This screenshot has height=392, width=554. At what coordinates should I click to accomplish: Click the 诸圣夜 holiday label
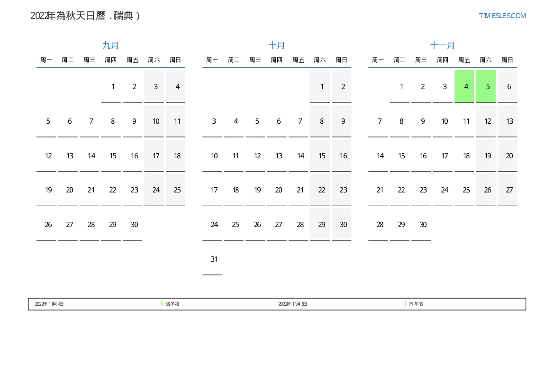173,304
